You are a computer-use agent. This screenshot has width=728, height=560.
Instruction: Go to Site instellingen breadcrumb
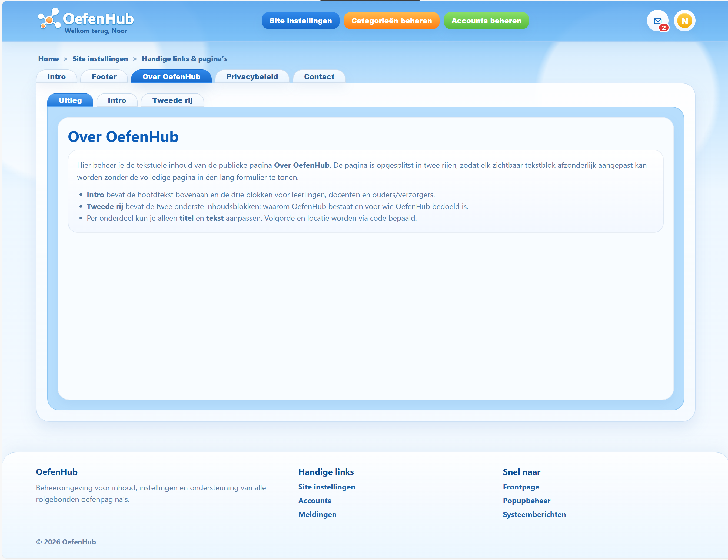(100, 59)
